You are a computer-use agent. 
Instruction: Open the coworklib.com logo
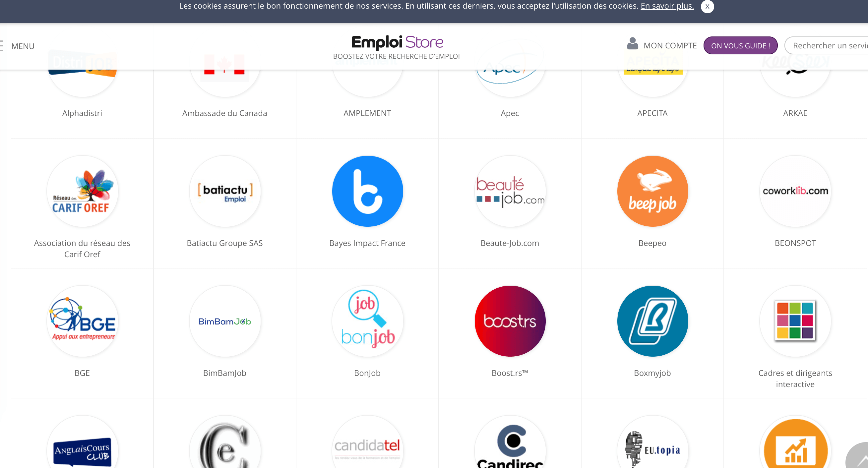pyautogui.click(x=795, y=191)
